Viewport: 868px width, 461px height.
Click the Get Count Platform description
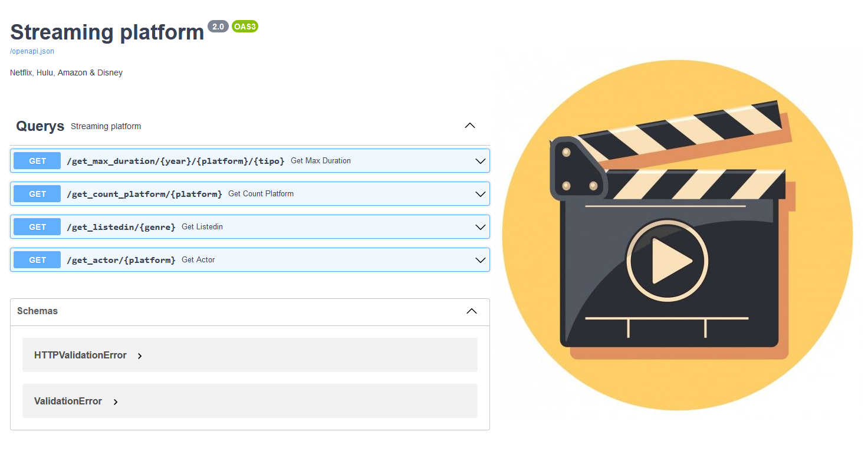coord(261,194)
